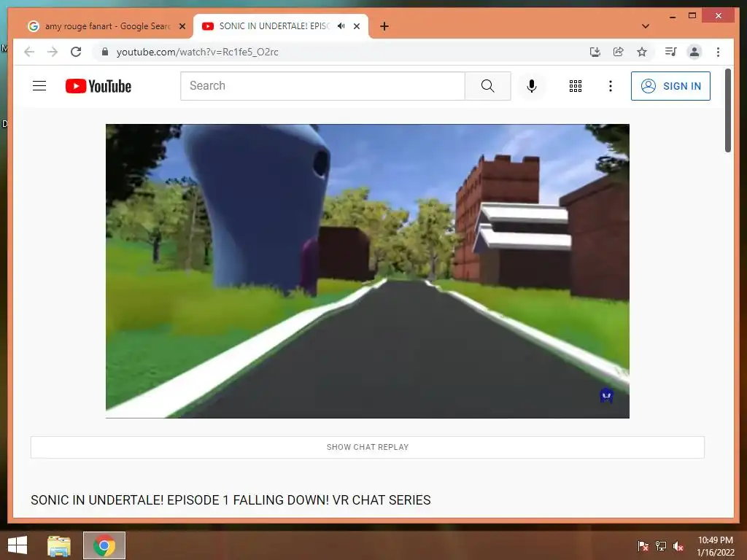This screenshot has height=560, width=747.
Task: Open Chrome's three-dot menu
Action: (718, 52)
